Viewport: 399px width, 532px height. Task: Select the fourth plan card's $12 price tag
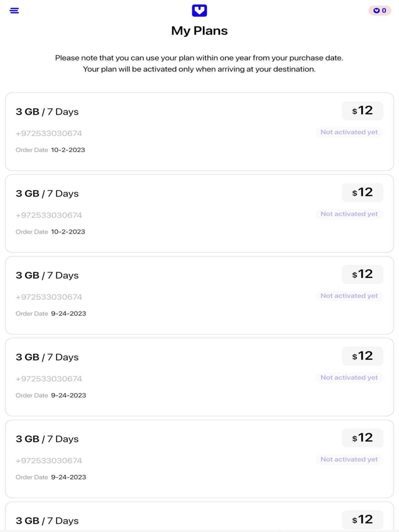pos(363,356)
